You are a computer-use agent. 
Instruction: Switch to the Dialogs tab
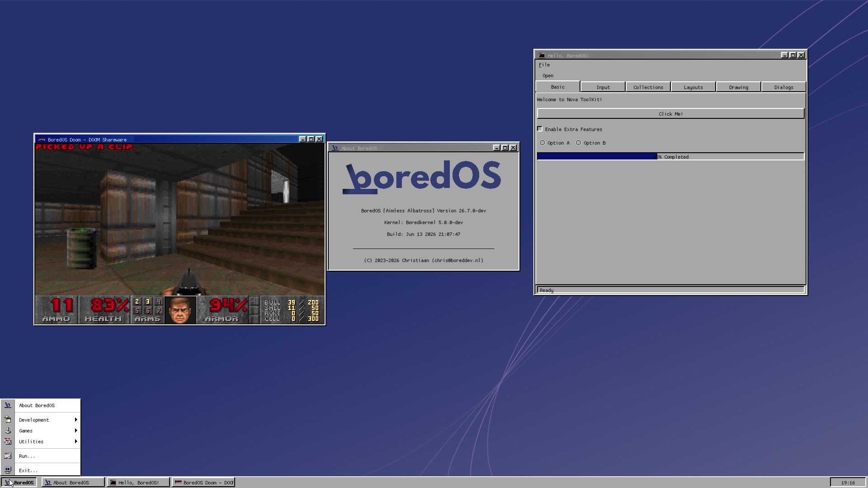(784, 87)
